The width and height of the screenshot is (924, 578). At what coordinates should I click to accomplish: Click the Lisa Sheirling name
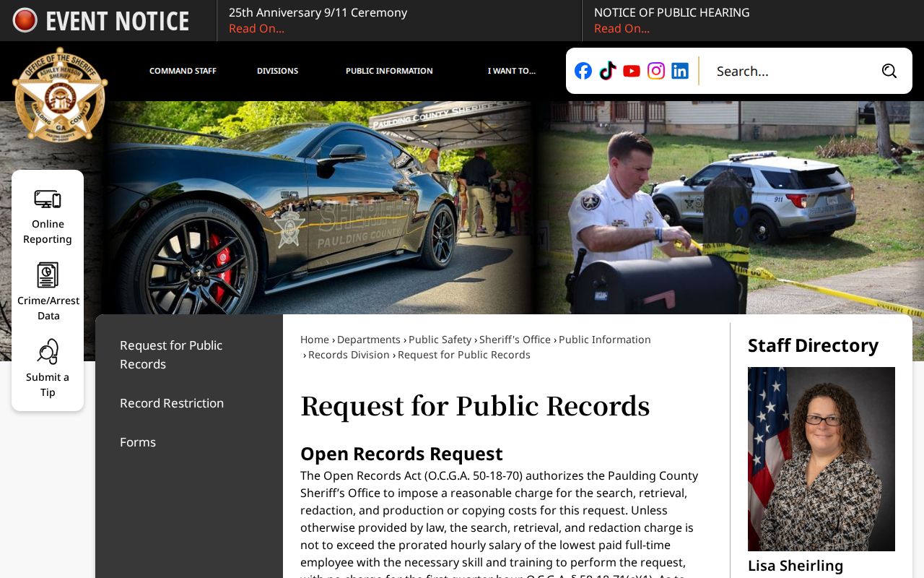click(x=796, y=566)
